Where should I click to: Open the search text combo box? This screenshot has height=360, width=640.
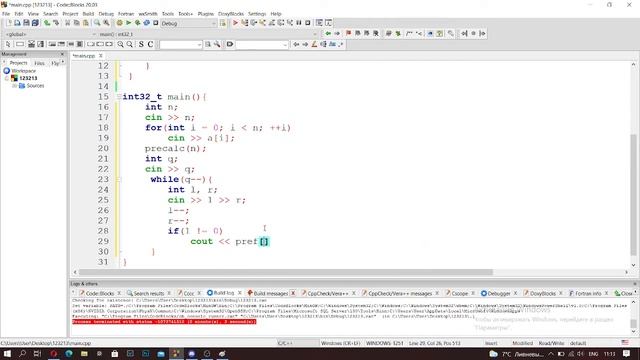[x=180, y=44]
